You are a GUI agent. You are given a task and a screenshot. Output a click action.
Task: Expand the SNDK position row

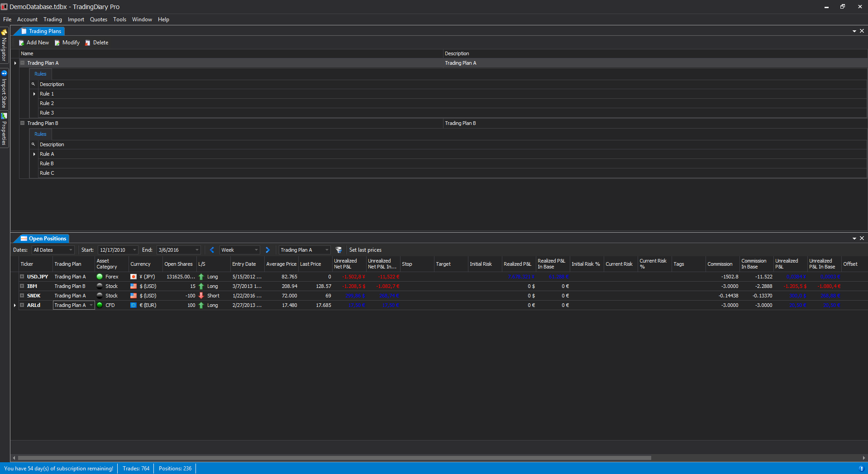tap(22, 296)
